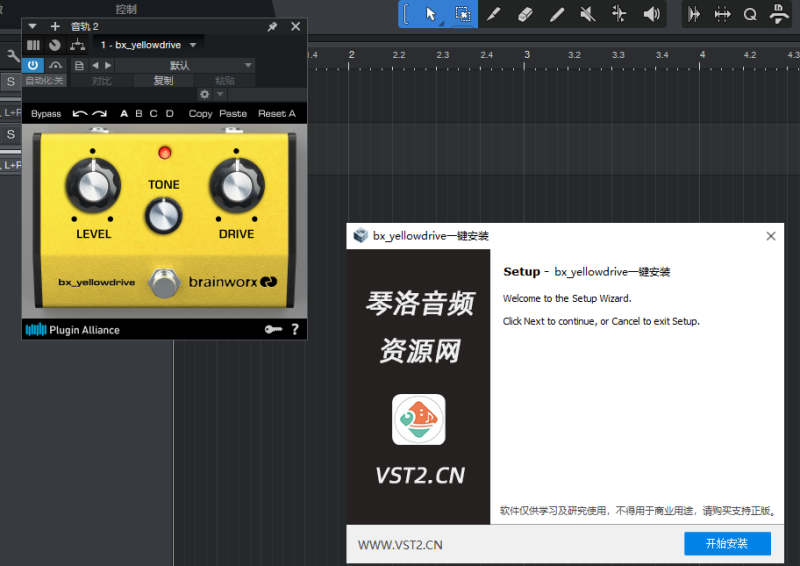800x566 pixels.
Task: Redo the bx_yellowdrive change
Action: [99, 113]
